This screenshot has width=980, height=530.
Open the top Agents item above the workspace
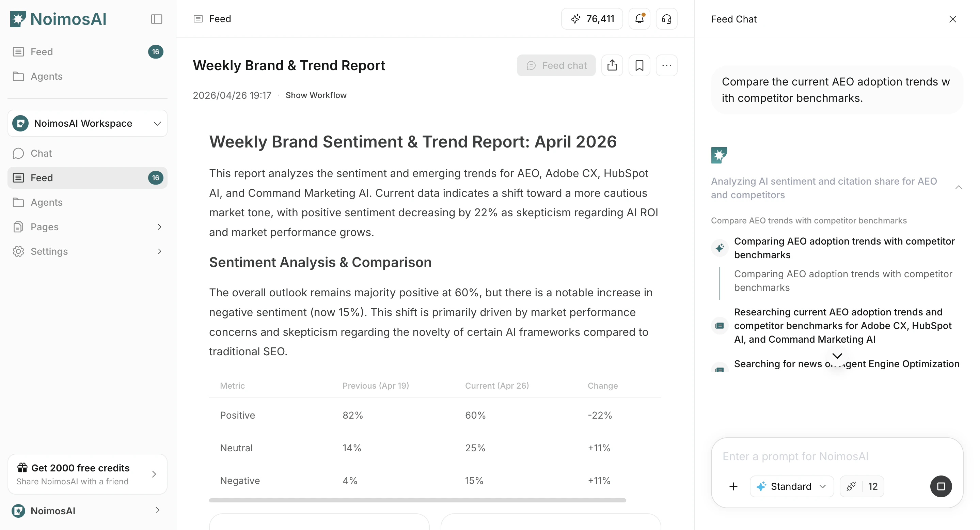[x=88, y=77]
